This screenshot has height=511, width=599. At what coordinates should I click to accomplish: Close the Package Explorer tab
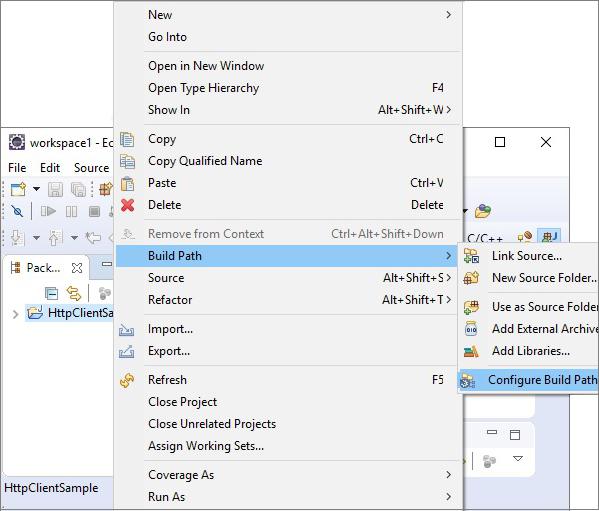coord(77,268)
